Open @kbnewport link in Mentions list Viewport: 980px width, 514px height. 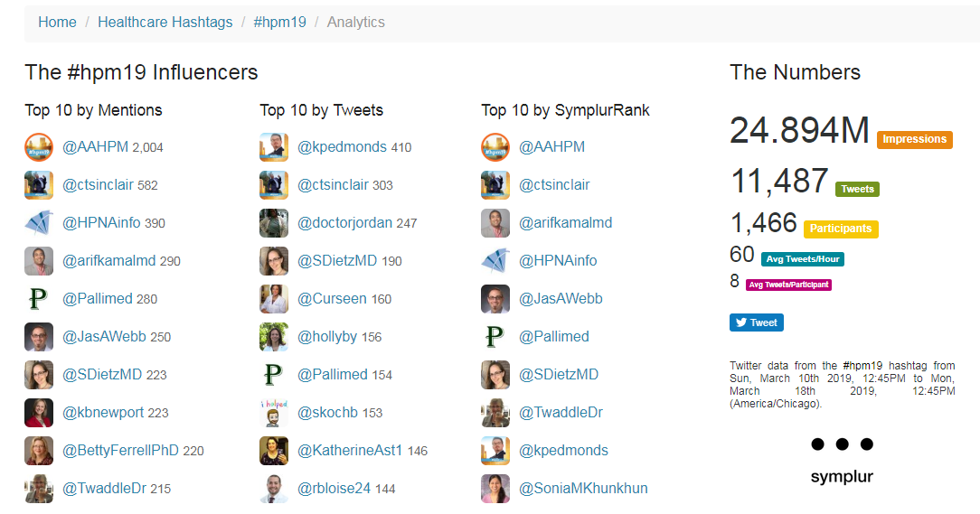(x=103, y=412)
